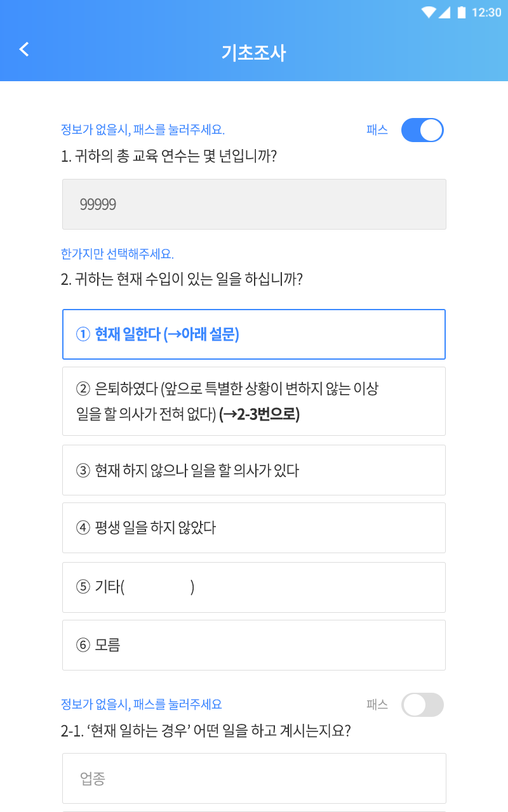Select option ⑤ 기타

pos(254,587)
